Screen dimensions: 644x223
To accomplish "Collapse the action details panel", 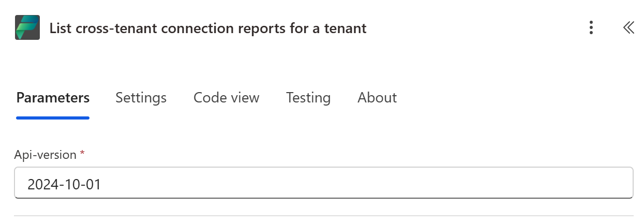I will pos(628,28).
